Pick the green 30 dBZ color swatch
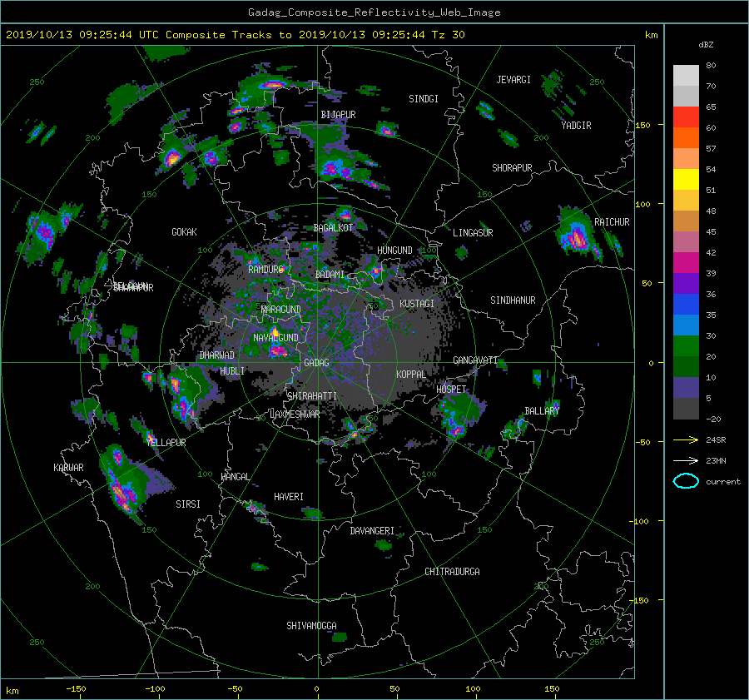The image size is (749, 700). point(686,345)
